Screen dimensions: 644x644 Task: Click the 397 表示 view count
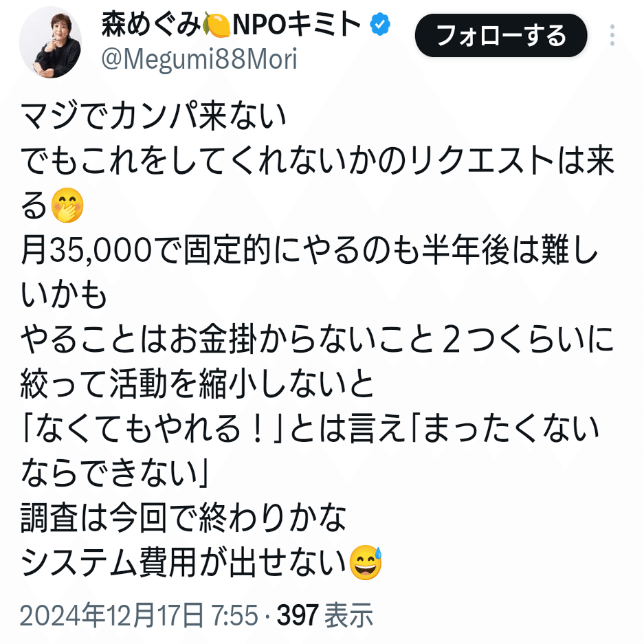(x=325, y=615)
